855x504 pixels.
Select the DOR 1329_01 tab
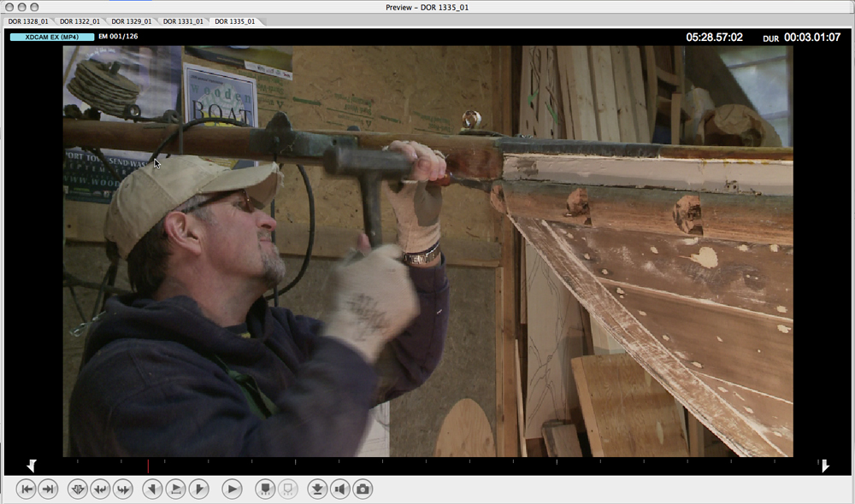(x=131, y=21)
